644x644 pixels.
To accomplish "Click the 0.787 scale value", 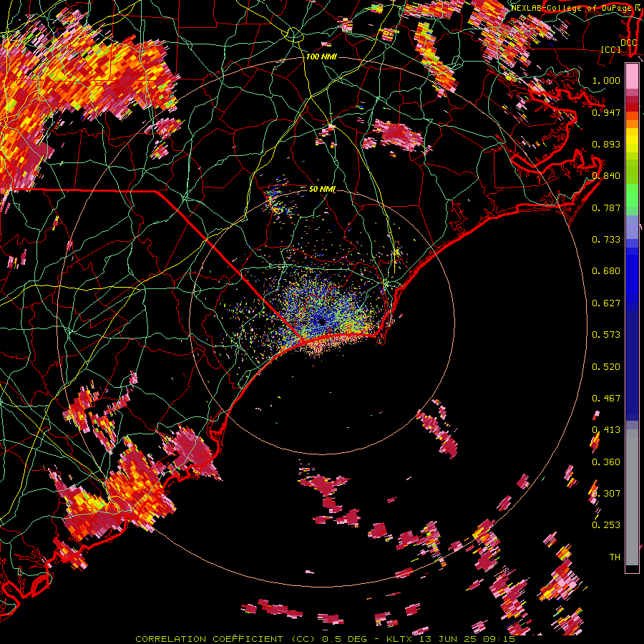I will (x=606, y=208).
